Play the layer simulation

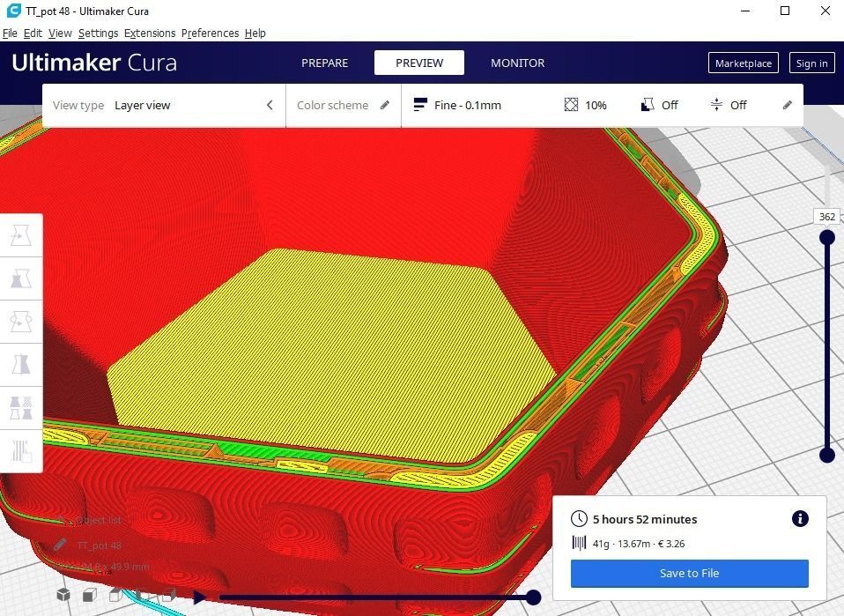199,597
